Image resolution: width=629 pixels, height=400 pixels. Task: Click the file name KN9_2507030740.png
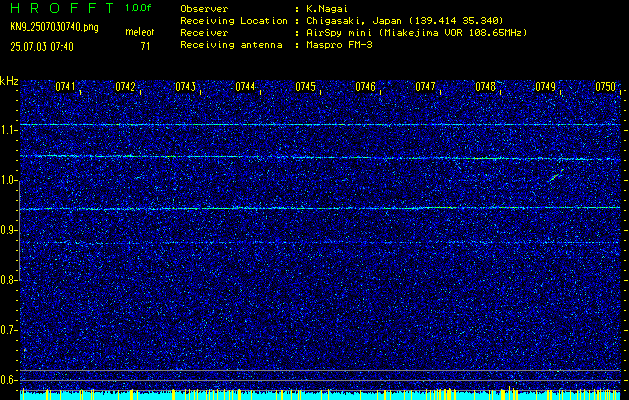point(54,27)
